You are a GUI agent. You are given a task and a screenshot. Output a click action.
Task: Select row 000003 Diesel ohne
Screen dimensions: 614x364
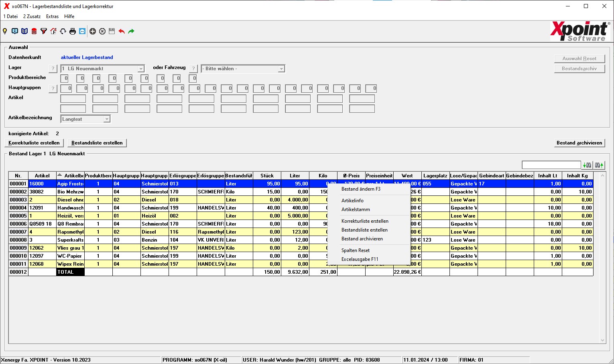click(x=301, y=200)
